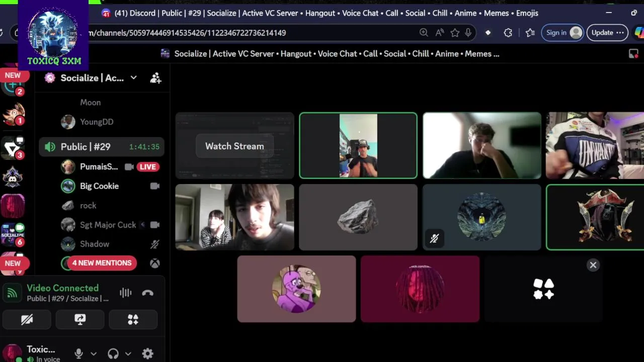
Task: Open Socialize server icon with 6 badge
Action: pyautogui.click(x=13, y=234)
